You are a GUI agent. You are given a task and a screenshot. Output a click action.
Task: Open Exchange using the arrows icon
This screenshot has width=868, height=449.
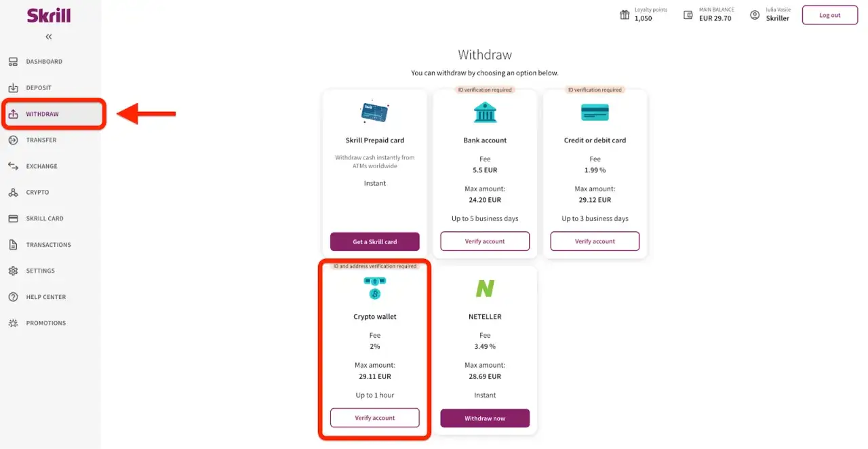pyautogui.click(x=14, y=166)
